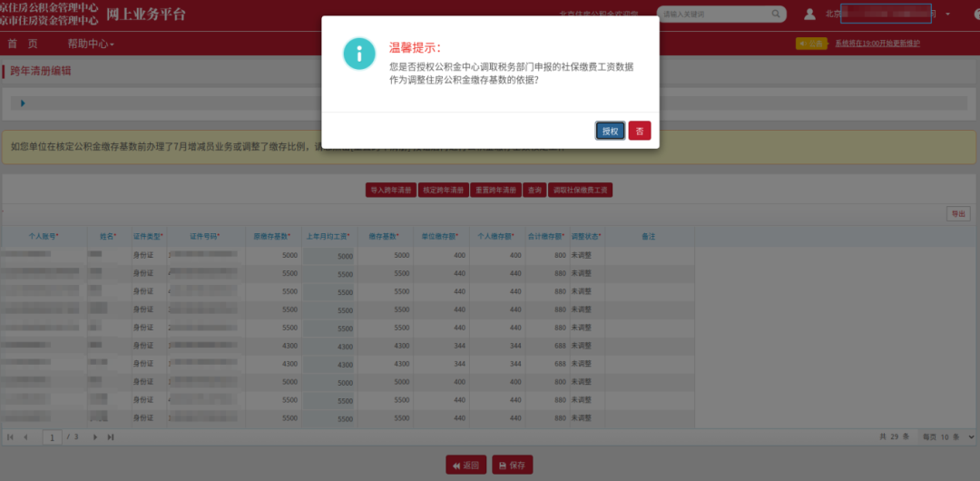Click the 单位缴存额 column header
This screenshot has height=481, width=980.
(x=441, y=237)
